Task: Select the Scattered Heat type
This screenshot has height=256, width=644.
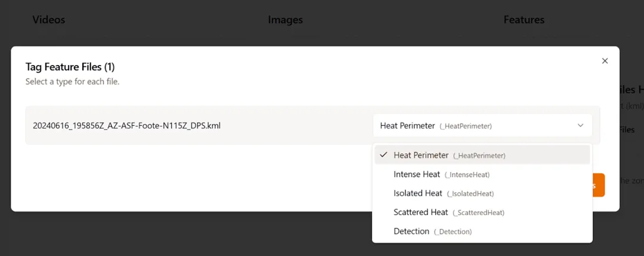Action: tap(421, 212)
